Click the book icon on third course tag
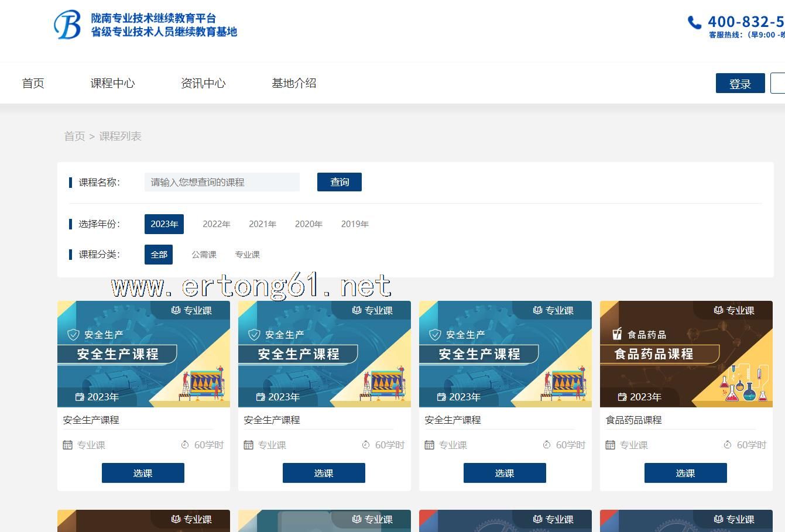 click(537, 310)
